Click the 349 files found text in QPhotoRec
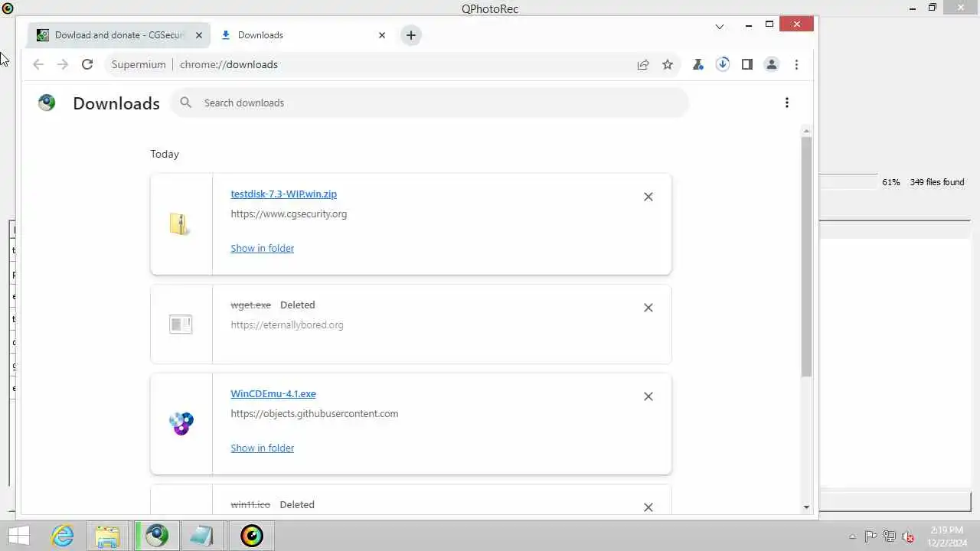 [x=937, y=182]
